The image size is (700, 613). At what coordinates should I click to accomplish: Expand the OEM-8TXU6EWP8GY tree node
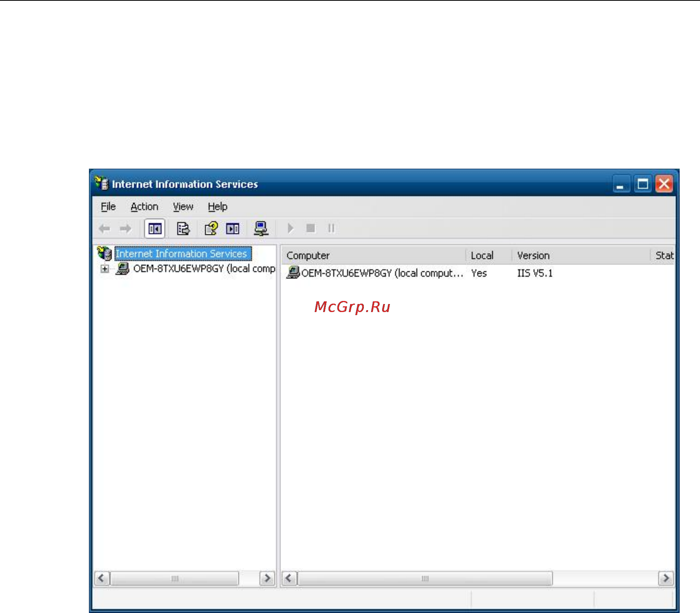pos(105,269)
